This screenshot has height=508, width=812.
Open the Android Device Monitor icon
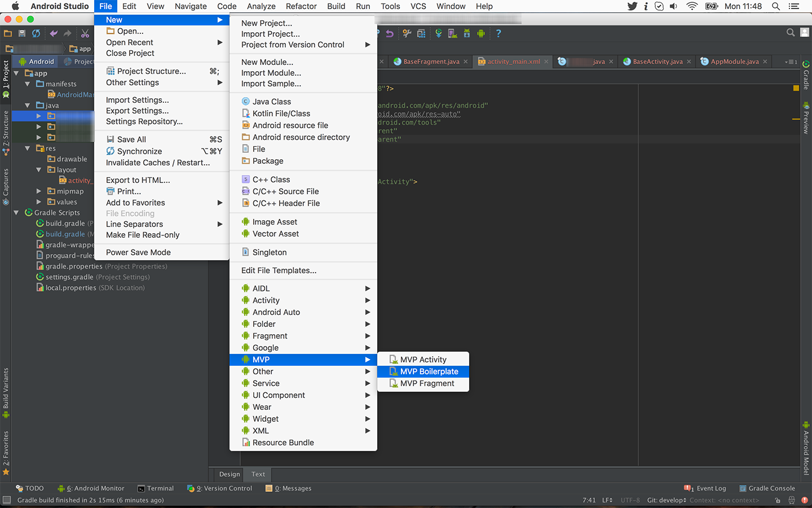481,33
